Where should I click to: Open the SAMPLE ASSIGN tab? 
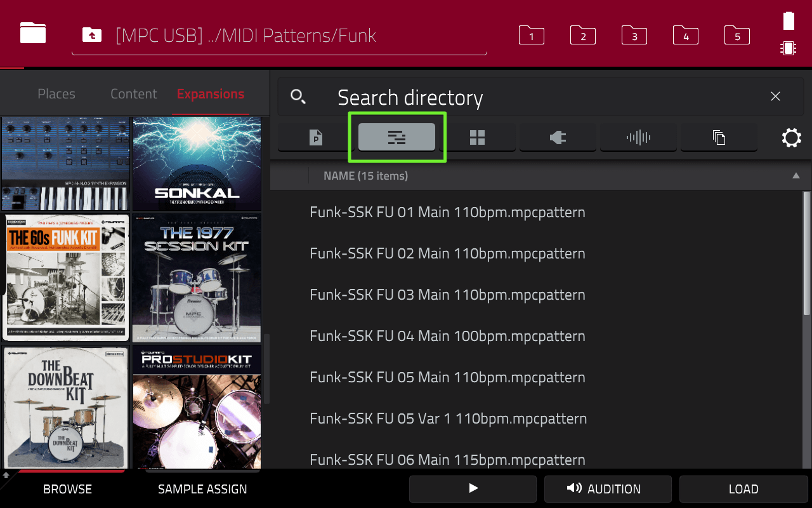(202, 489)
